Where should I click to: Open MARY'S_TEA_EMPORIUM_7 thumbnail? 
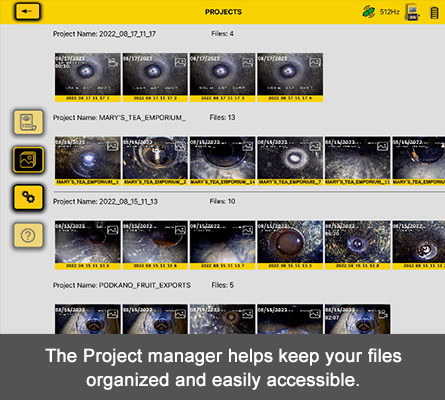click(x=290, y=161)
